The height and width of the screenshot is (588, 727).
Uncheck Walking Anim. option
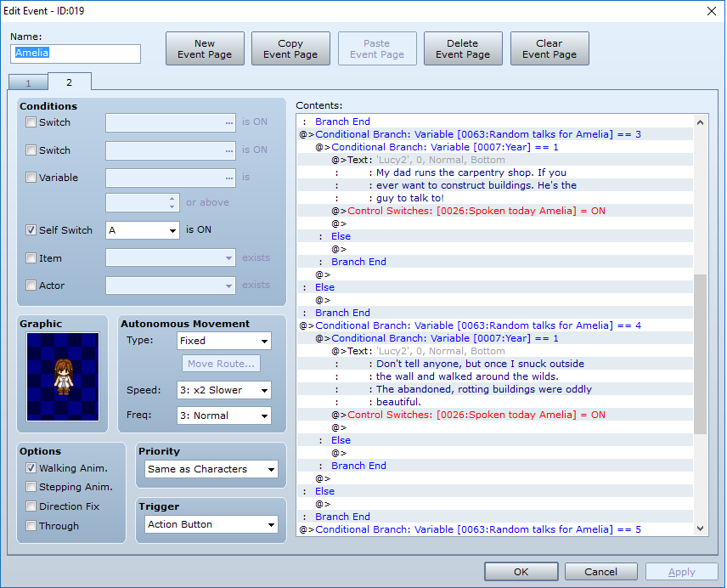[31, 468]
